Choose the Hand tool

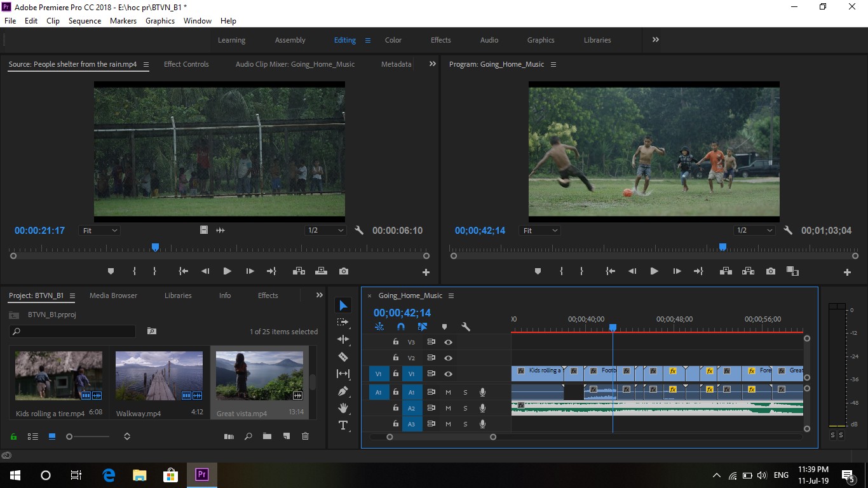[343, 408]
